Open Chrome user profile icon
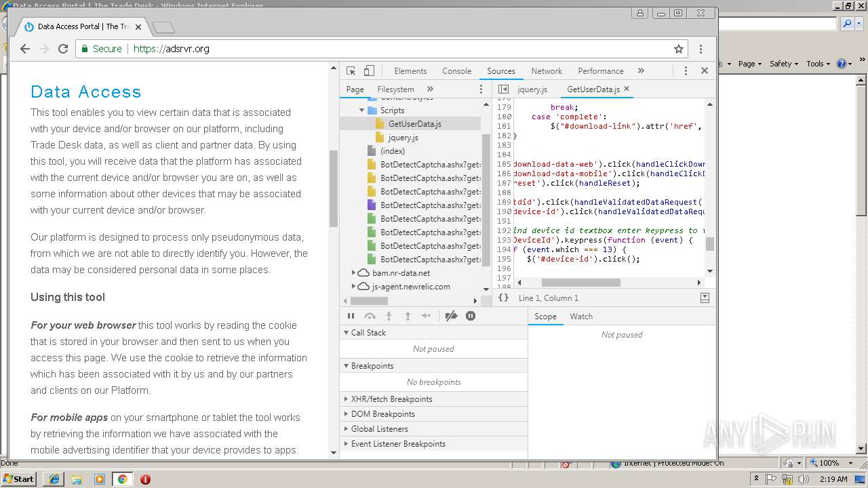The height and width of the screenshot is (488, 868). pyautogui.click(x=640, y=13)
